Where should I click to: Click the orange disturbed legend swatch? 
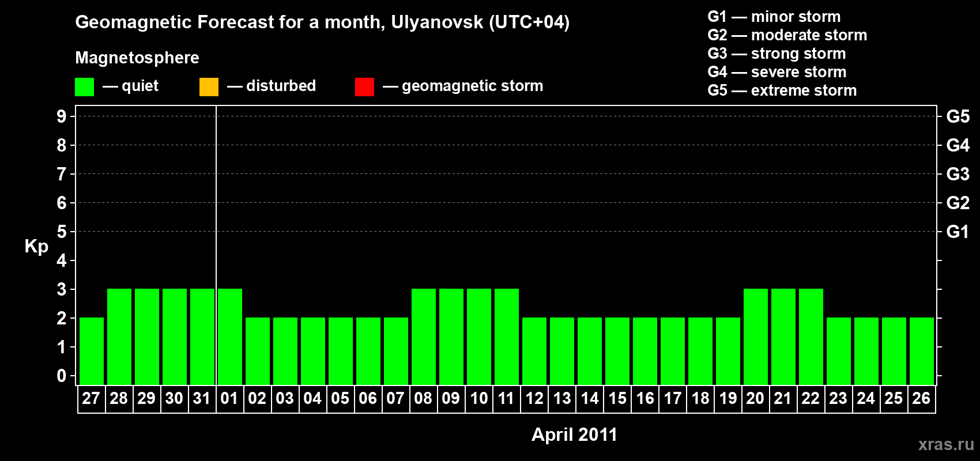tap(209, 87)
